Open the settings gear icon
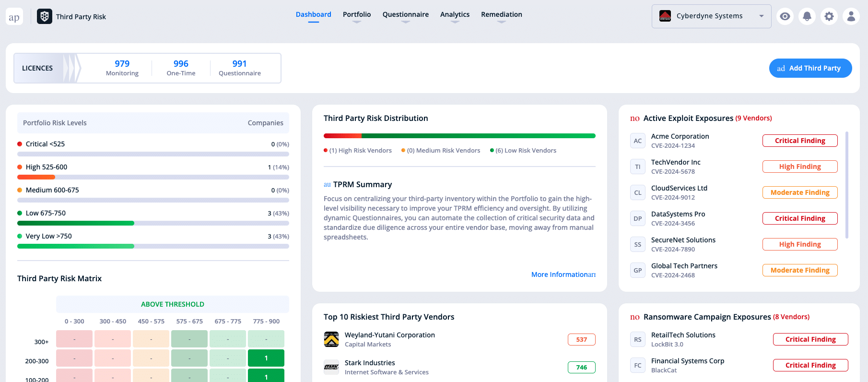Viewport: 868px width, 382px height. click(x=829, y=16)
